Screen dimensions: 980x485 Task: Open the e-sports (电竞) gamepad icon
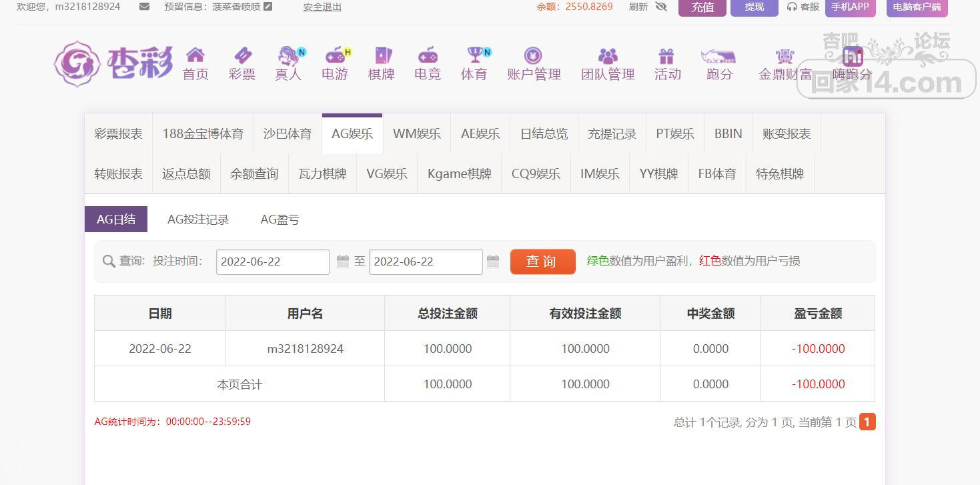(428, 55)
